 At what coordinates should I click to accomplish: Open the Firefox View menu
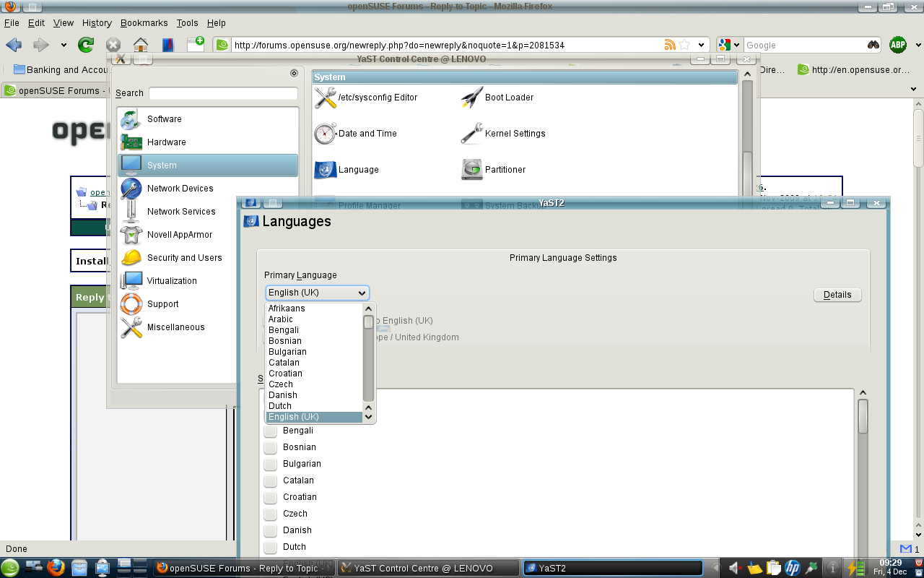click(64, 23)
